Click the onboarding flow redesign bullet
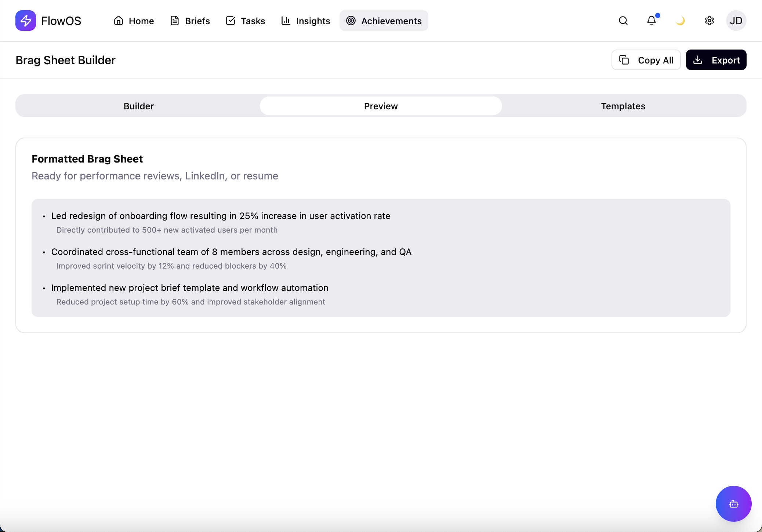Viewport: 762px width, 532px height. coord(221,216)
